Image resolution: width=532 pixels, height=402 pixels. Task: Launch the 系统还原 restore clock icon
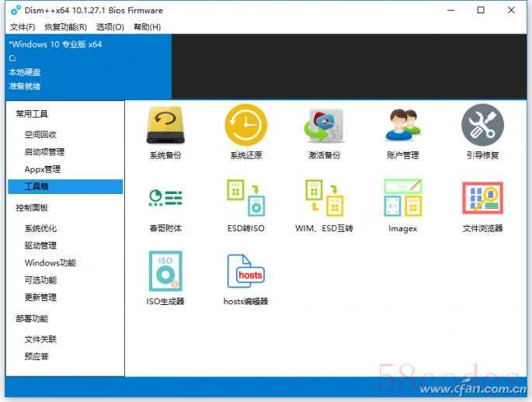[x=246, y=125]
